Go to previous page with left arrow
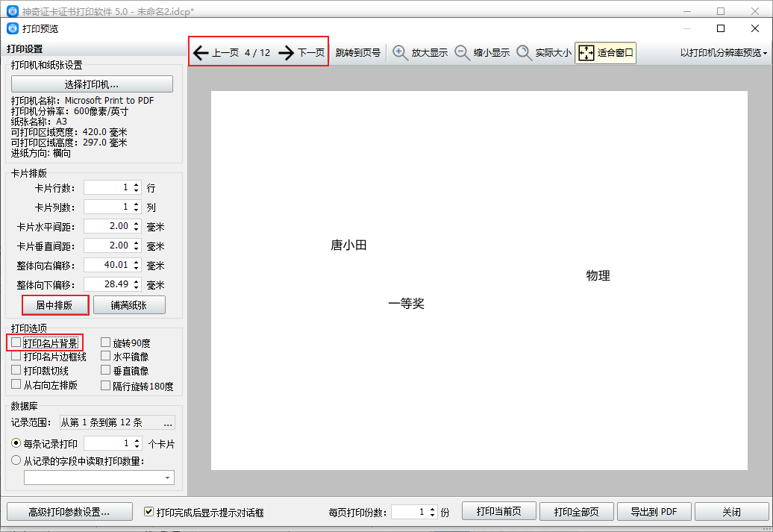773x532 pixels. [x=201, y=52]
